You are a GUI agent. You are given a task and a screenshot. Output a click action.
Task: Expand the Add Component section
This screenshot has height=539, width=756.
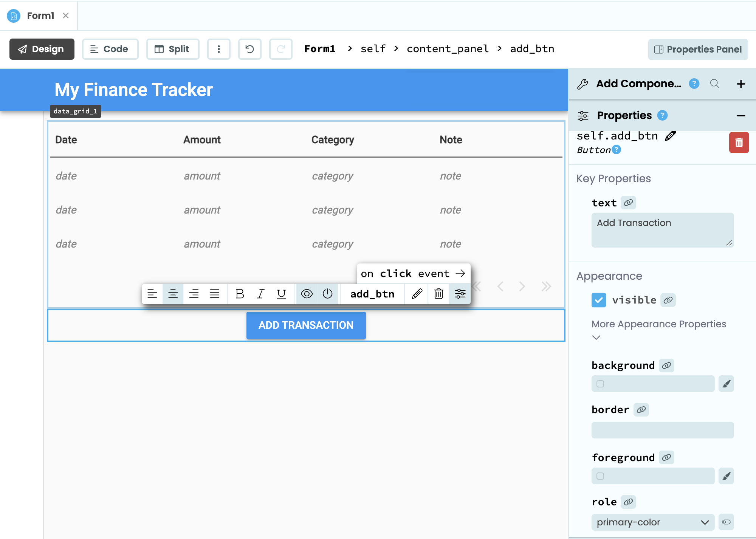pos(741,84)
